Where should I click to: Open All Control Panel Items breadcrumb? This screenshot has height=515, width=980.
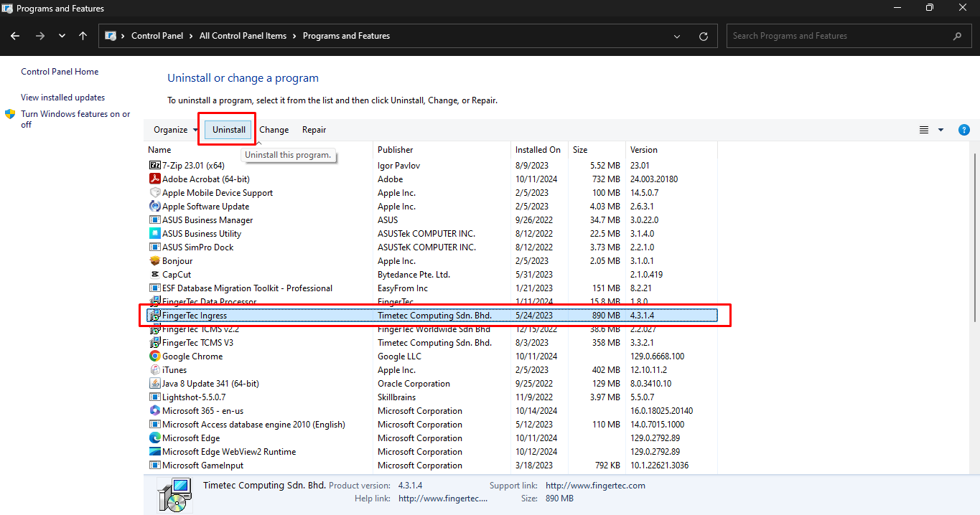coord(243,36)
